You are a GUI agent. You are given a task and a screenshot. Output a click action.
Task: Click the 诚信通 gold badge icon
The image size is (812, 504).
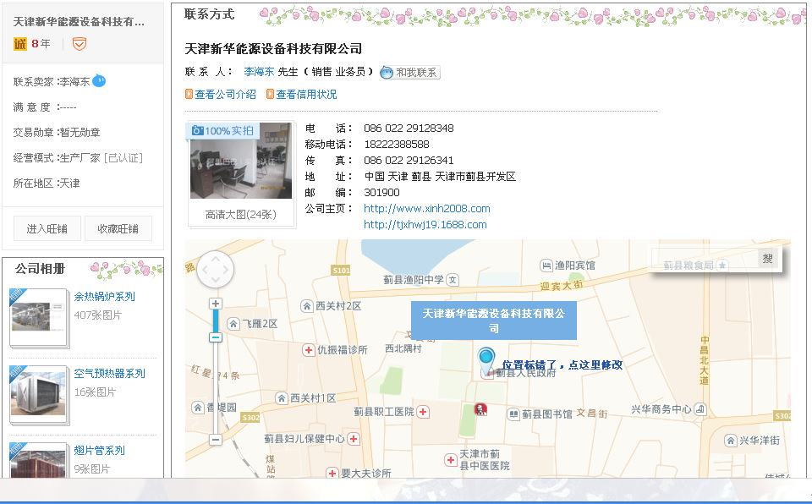pyautogui.click(x=20, y=44)
